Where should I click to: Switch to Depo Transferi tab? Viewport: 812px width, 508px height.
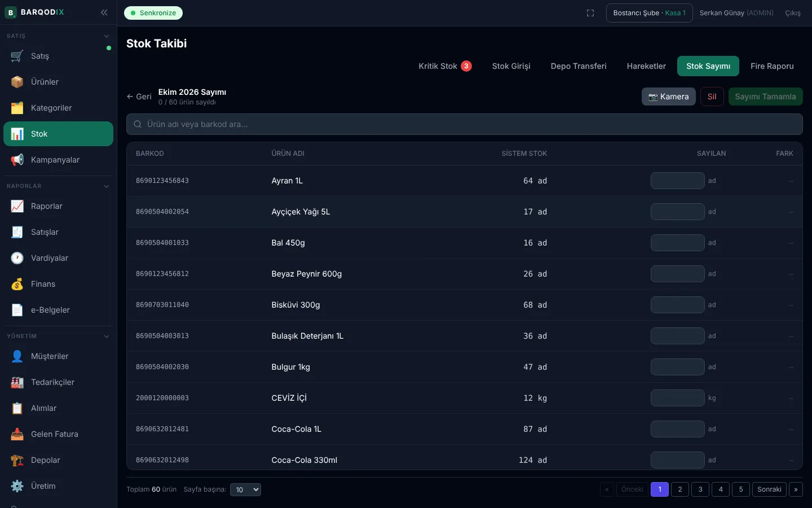[x=579, y=66]
